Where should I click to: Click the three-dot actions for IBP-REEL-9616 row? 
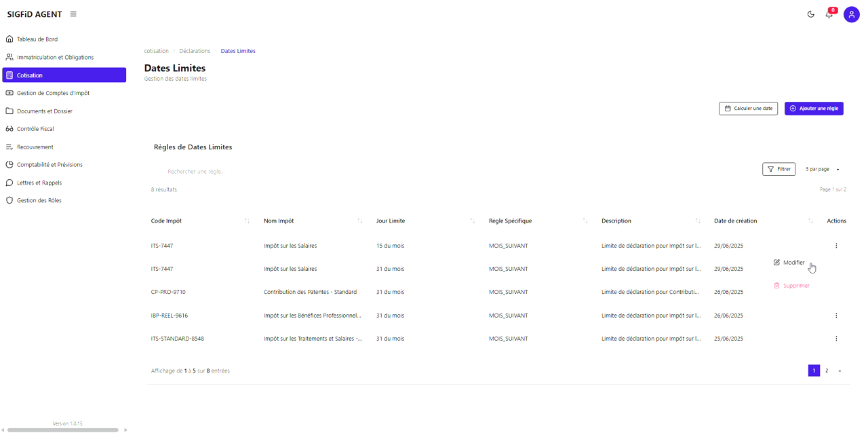836,316
